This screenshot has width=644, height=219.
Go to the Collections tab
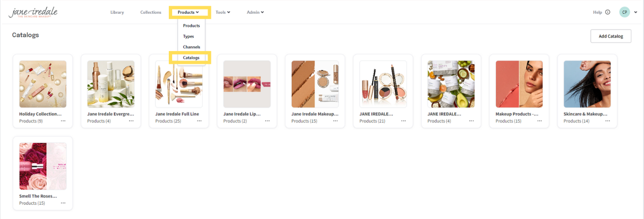pos(151,12)
